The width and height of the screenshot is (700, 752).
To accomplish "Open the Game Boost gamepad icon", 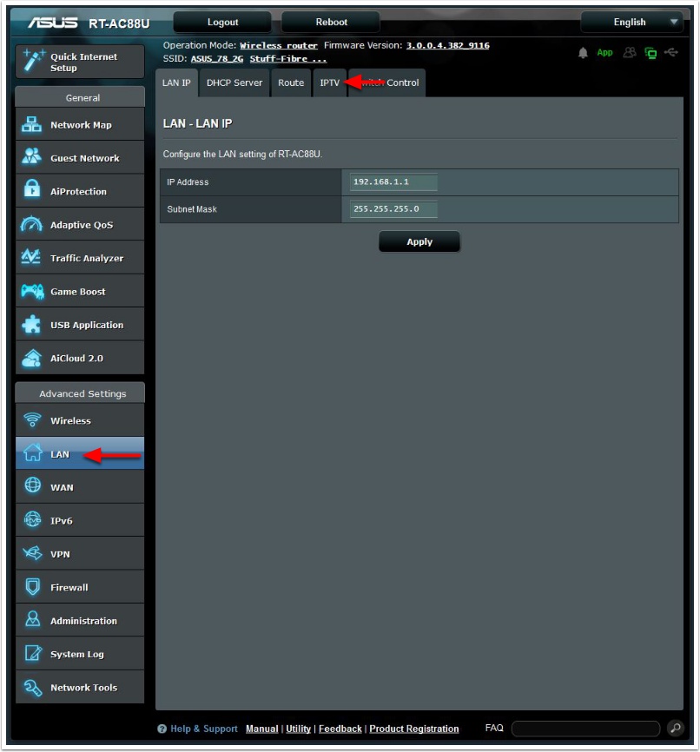I will 32,291.
